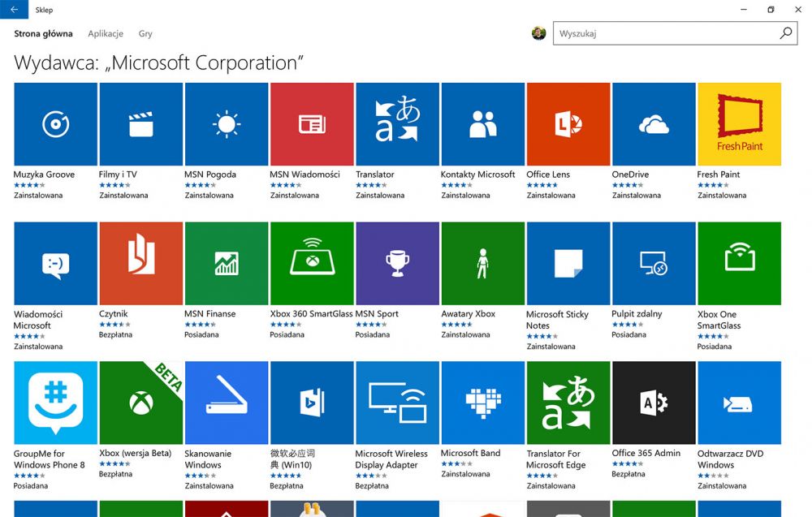Click the star rating under Odtwarzacz DVD Windows
This screenshot has height=517, width=812.
pyautogui.click(x=713, y=476)
